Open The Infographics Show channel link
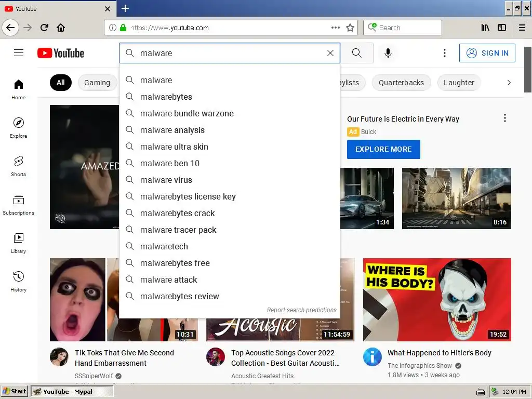Image resolution: width=532 pixels, height=399 pixels. [x=420, y=365]
